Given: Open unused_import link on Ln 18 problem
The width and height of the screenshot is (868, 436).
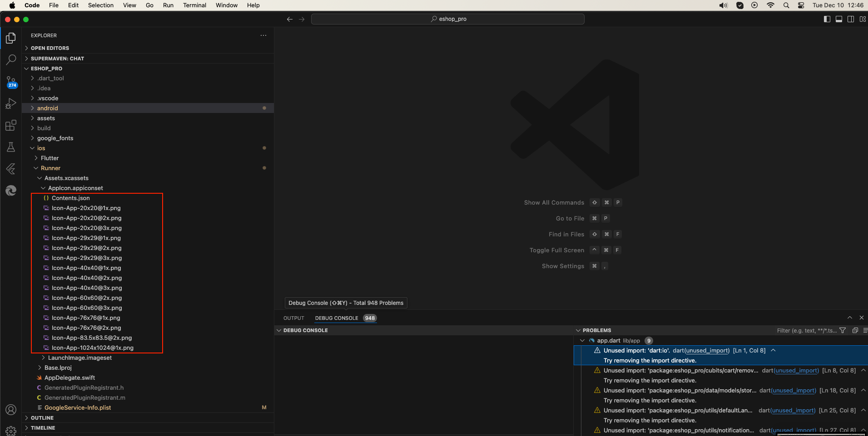Looking at the screenshot, I should click(794, 391).
